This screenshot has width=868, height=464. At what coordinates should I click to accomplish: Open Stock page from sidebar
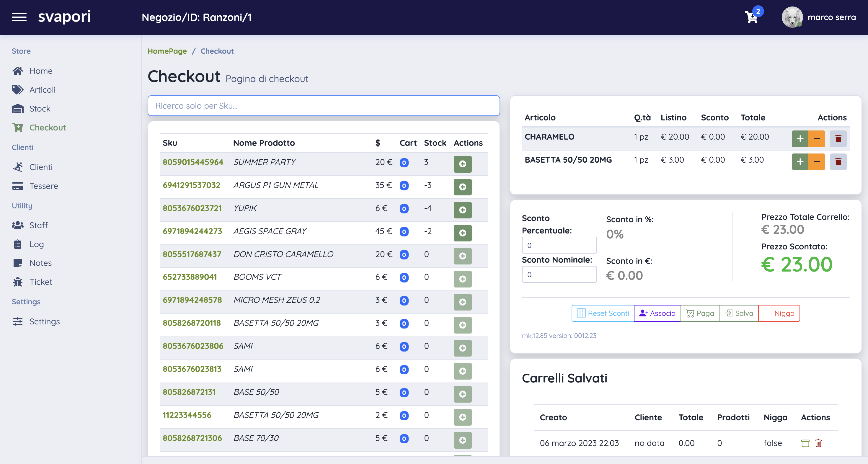pos(31,109)
